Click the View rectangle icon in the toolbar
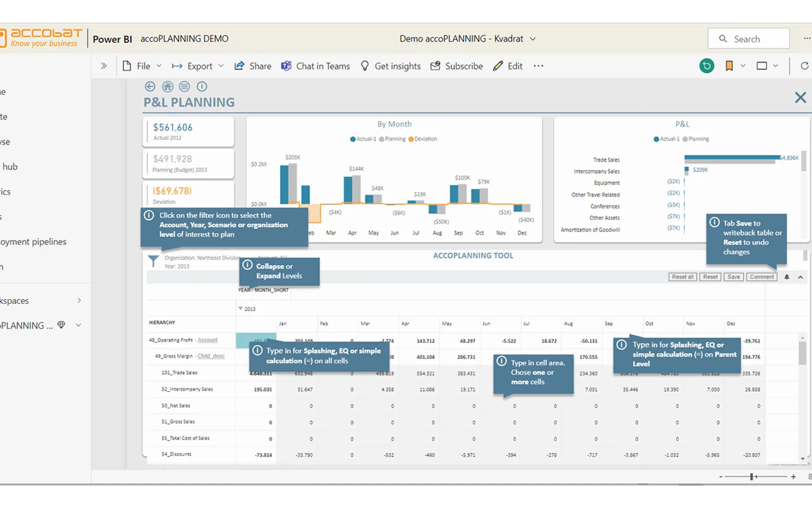This screenshot has height=508, width=812. point(762,66)
